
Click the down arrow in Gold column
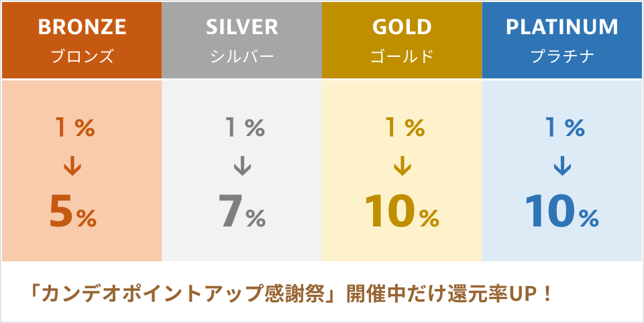402,166
